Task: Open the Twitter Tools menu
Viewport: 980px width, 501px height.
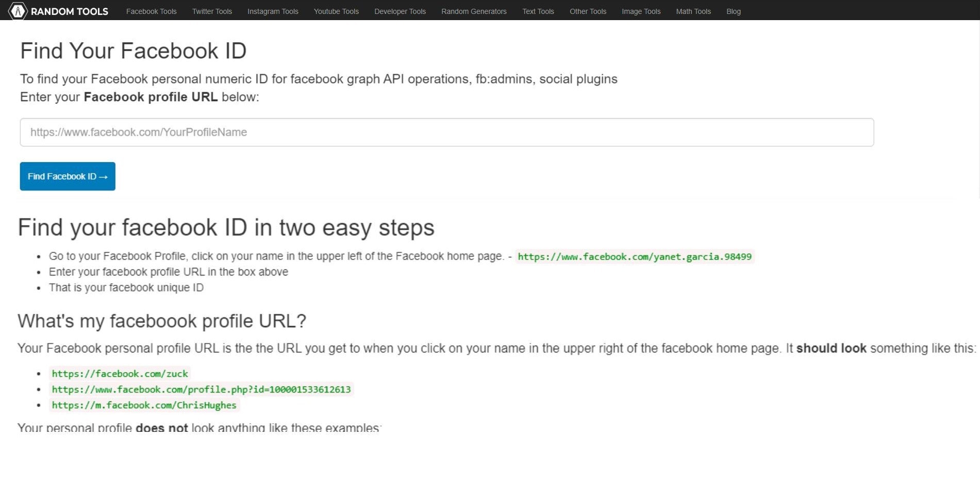Action: click(x=212, y=11)
